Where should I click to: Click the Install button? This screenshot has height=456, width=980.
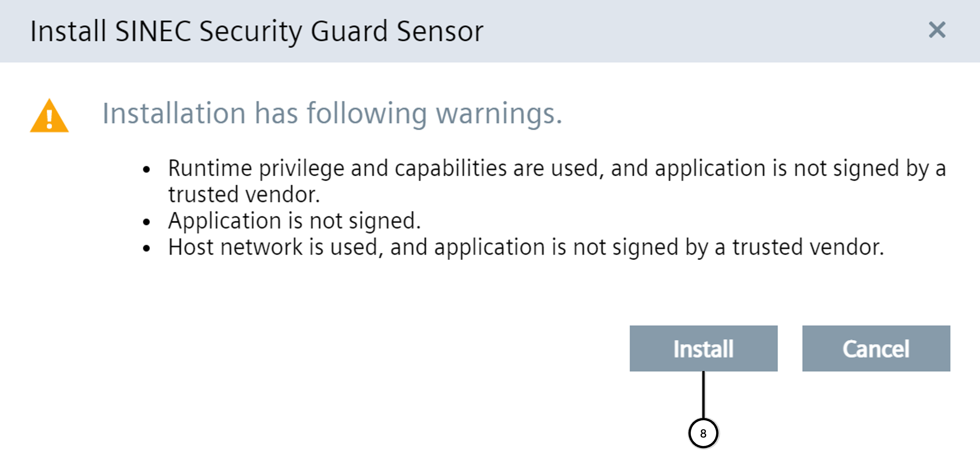click(703, 348)
